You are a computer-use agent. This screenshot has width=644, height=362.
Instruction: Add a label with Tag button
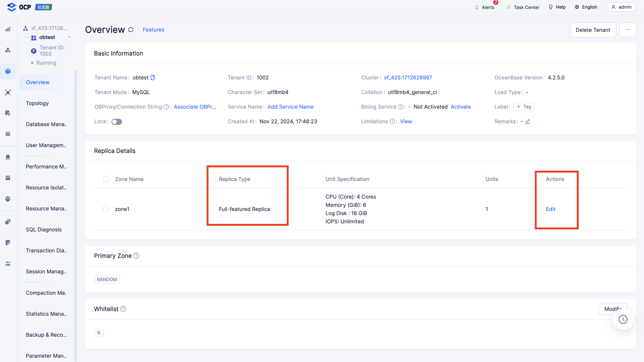[x=524, y=107]
